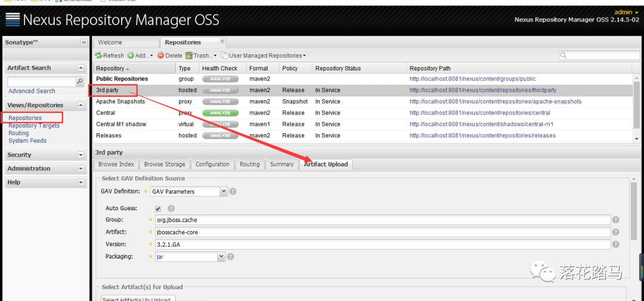644x301 pixels.
Task: Click the repository filter search box
Action: [x=599, y=55]
